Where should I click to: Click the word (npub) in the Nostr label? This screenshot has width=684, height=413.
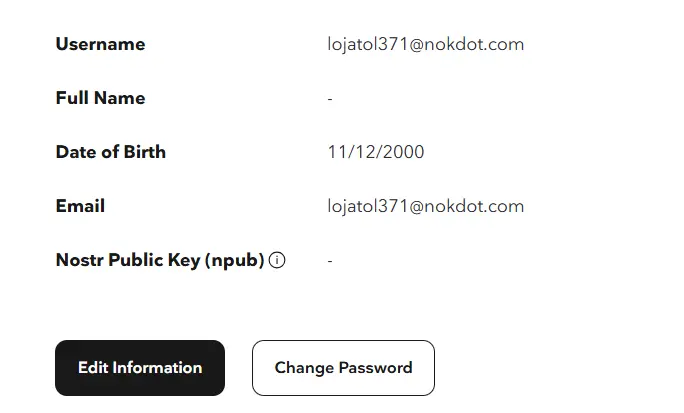pyautogui.click(x=235, y=260)
